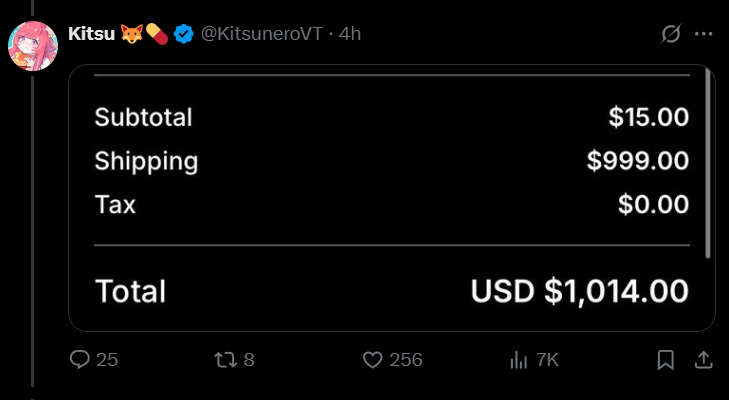The width and height of the screenshot is (729, 400).
Task: Open the receipt image at the Total row
Action: 391,291
